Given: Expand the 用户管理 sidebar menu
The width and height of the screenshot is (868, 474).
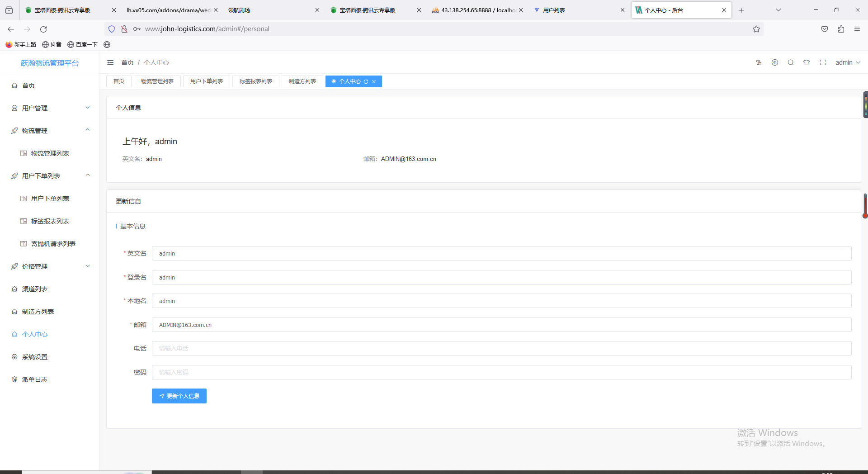Looking at the screenshot, I should [50, 108].
